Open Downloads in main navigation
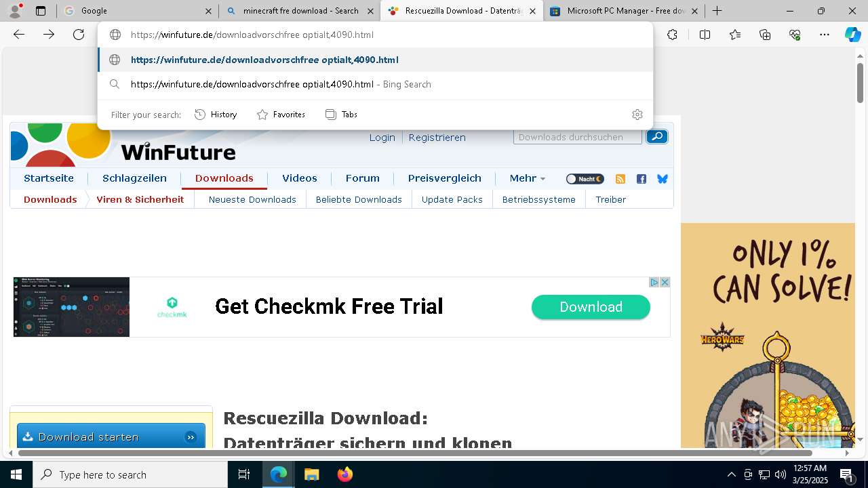868x488 pixels. 224,178
